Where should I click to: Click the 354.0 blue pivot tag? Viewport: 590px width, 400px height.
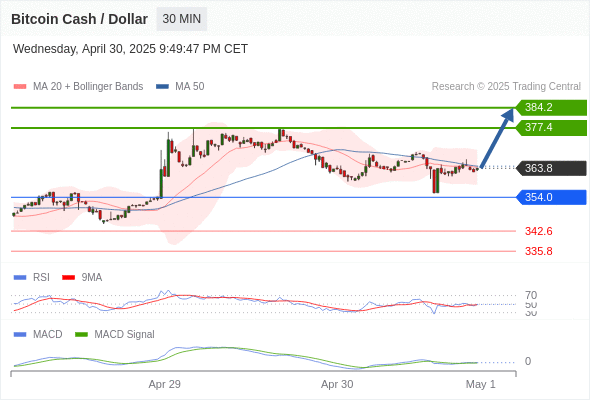tap(551, 197)
